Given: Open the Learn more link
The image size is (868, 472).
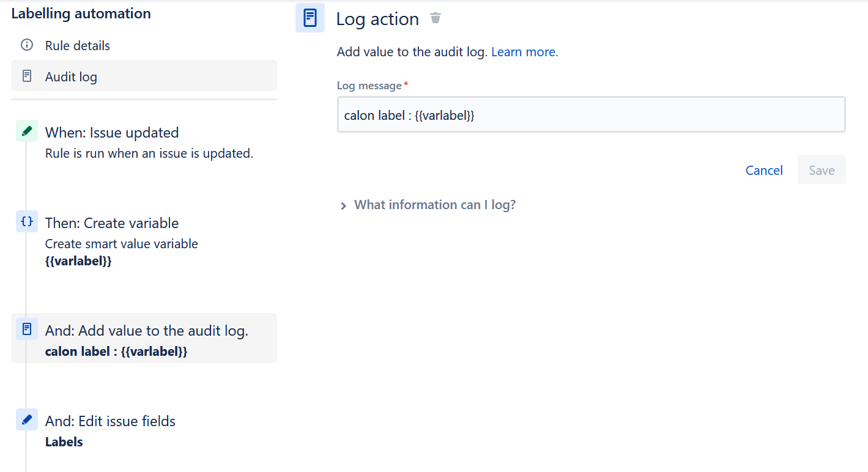Looking at the screenshot, I should (525, 52).
